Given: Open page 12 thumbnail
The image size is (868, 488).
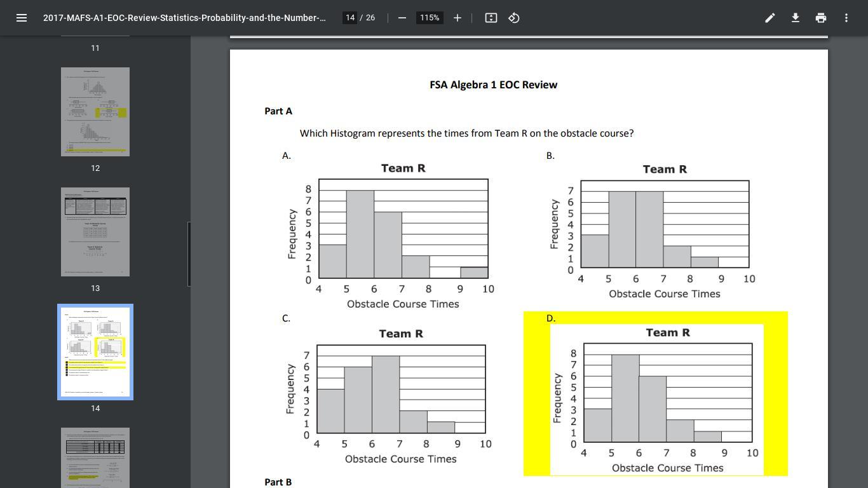Looking at the screenshot, I should tap(95, 112).
